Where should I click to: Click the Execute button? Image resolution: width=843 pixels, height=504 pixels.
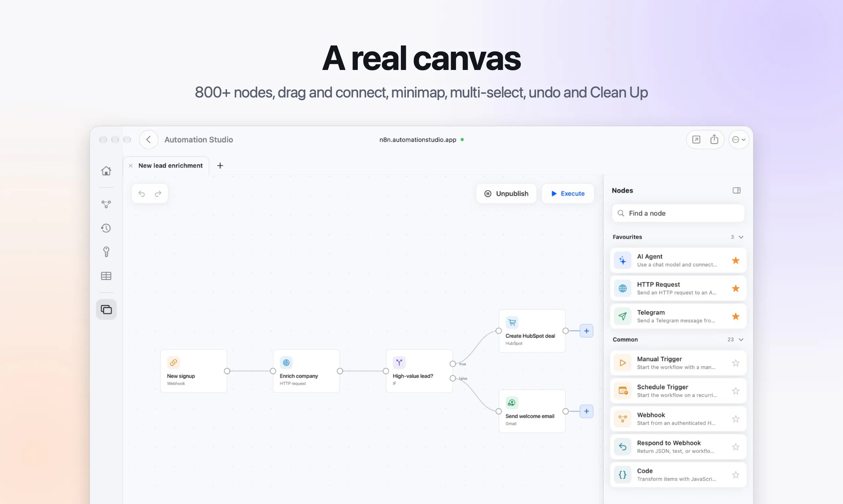coord(568,194)
